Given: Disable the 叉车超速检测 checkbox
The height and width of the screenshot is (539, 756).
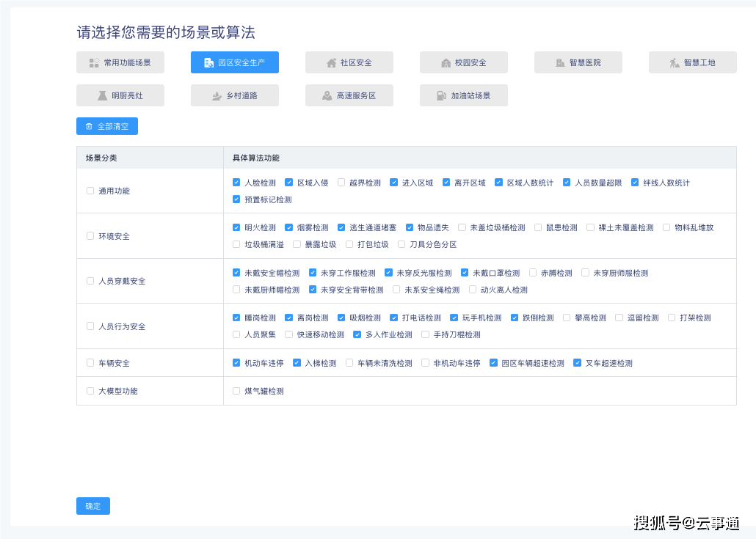Looking at the screenshot, I should point(577,363).
